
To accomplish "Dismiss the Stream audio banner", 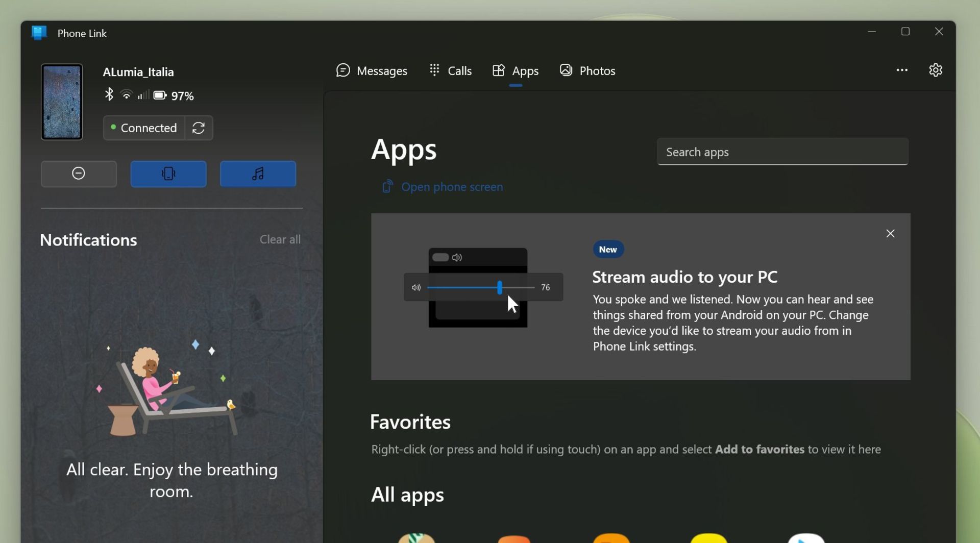I will click(890, 233).
